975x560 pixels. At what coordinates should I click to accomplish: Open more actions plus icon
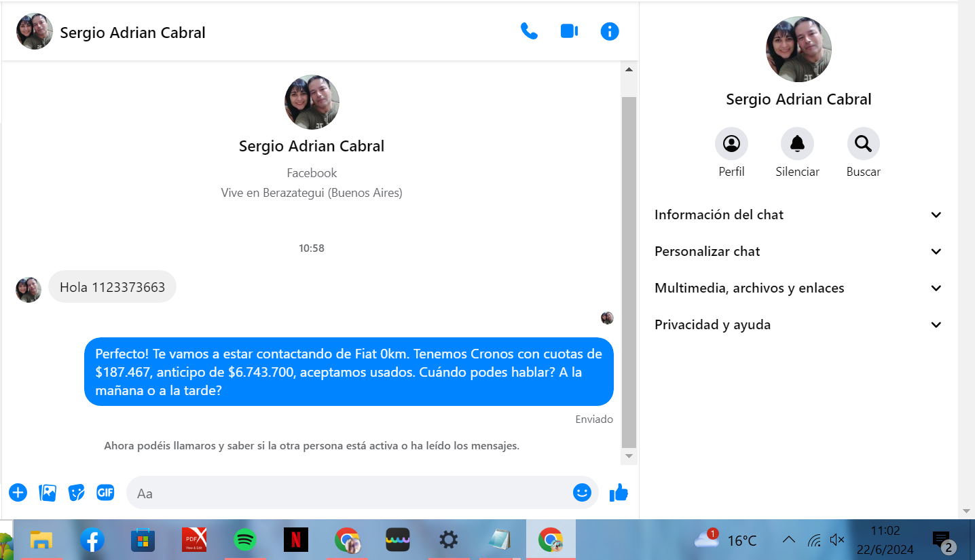point(18,493)
